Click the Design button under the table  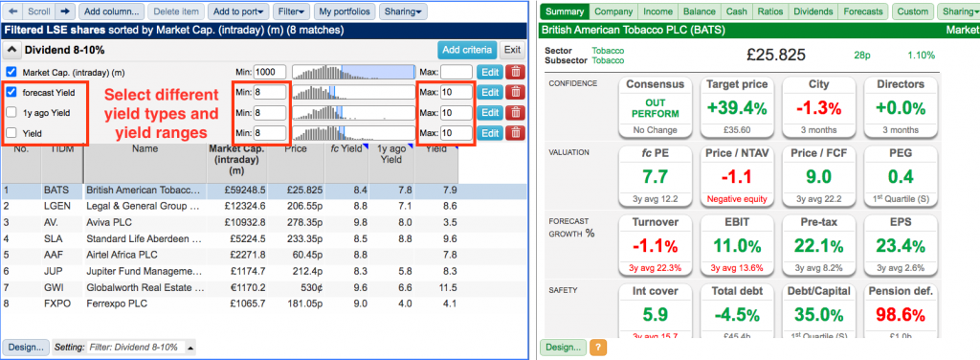pos(26,347)
